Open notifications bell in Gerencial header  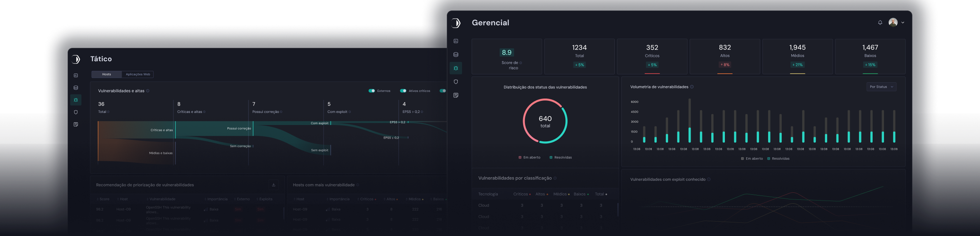pos(880,23)
